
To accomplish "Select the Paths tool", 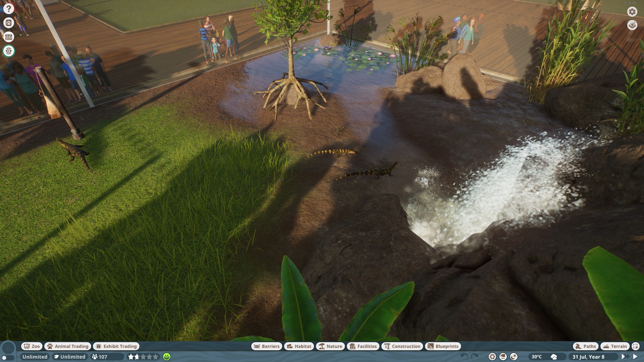I will click(x=585, y=346).
